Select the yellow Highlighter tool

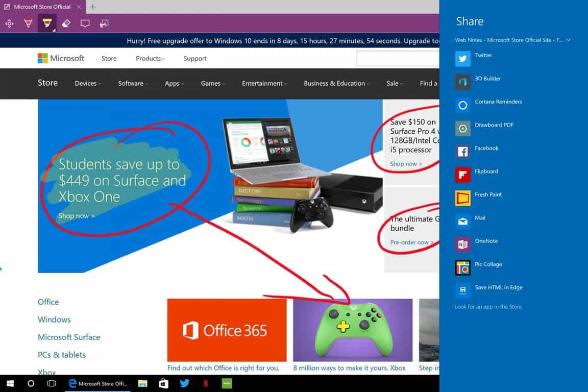(47, 23)
